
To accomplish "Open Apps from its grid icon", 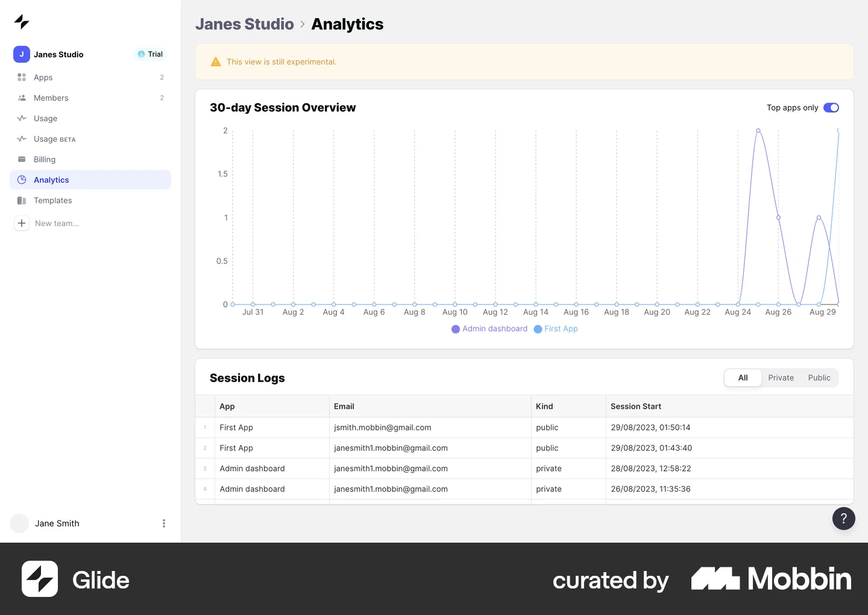I will point(22,77).
